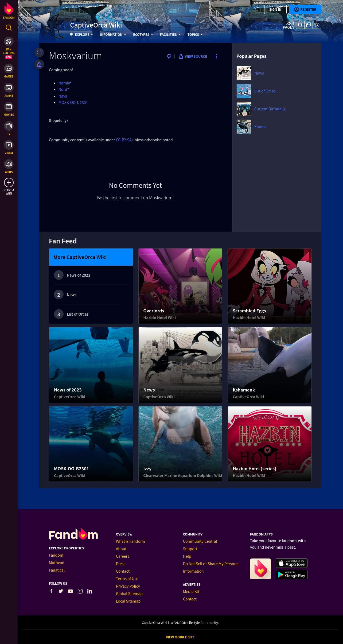Open the MOSK-OO-U2301 link

tap(73, 103)
